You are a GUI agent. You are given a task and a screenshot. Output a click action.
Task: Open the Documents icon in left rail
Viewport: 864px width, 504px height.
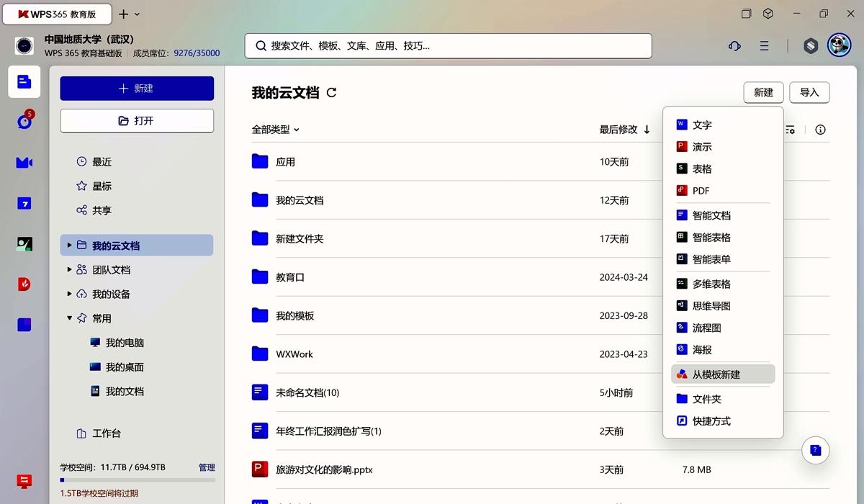[24, 82]
